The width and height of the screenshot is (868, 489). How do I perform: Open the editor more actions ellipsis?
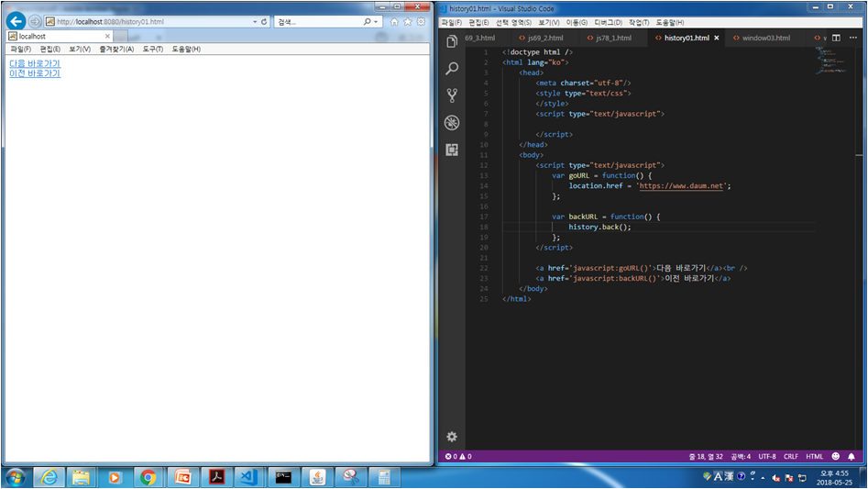click(x=853, y=38)
